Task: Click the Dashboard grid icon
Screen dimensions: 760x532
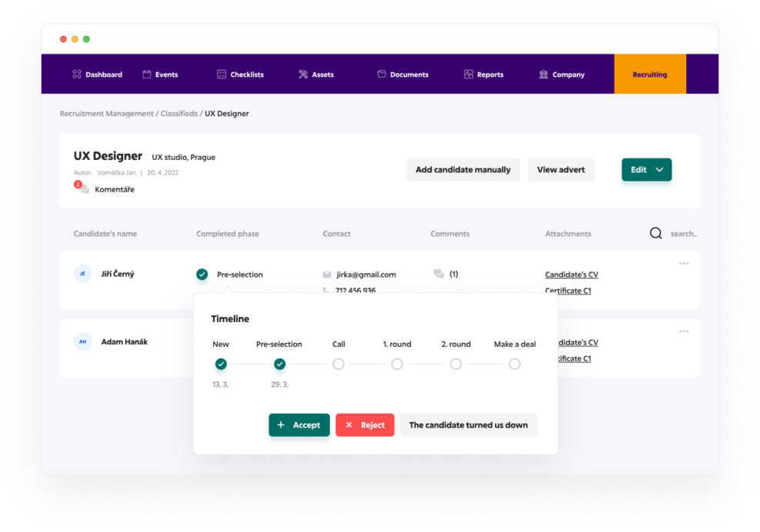Action: tap(77, 74)
